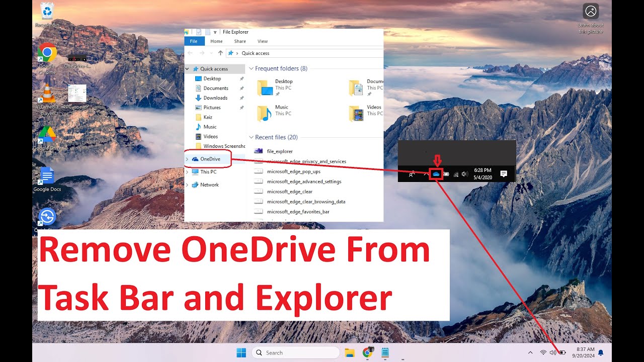
Task: Unpin Downloads using its sidebar pin
Action: [242, 98]
